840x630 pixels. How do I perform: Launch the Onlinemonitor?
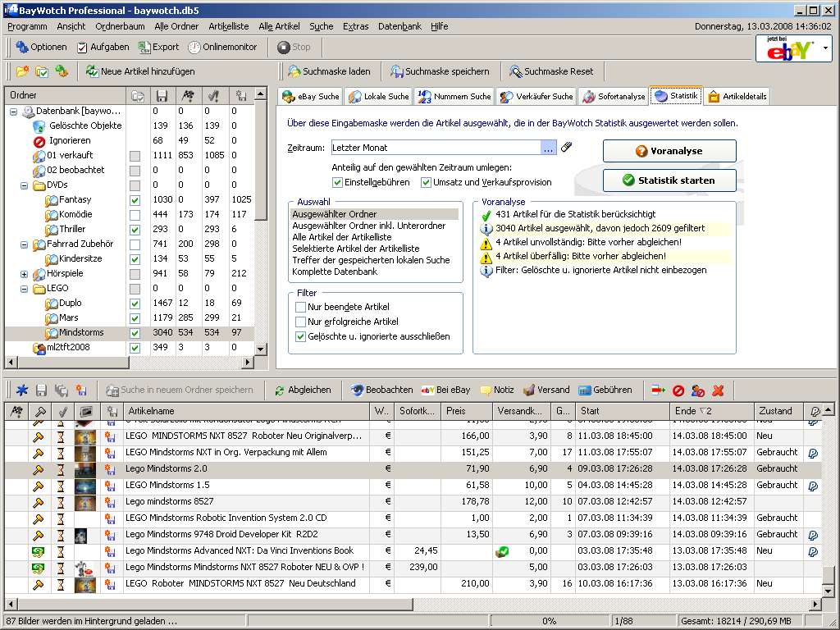click(222, 47)
